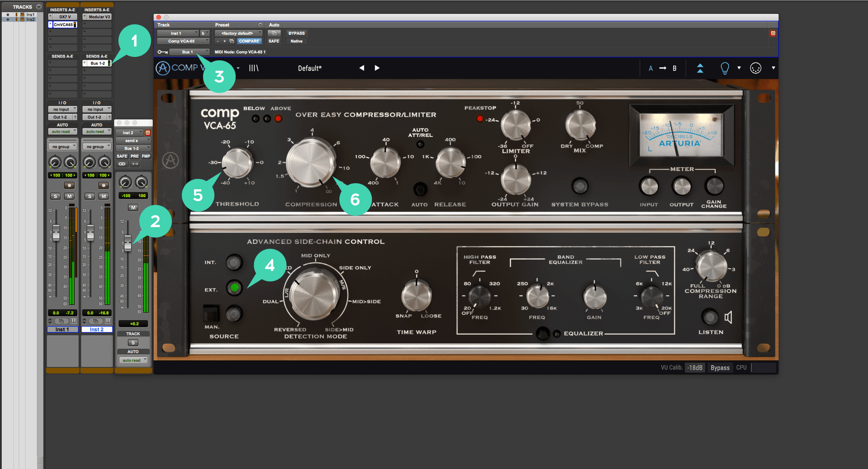
Task: Click the FMP button in send window
Action: [x=146, y=156]
